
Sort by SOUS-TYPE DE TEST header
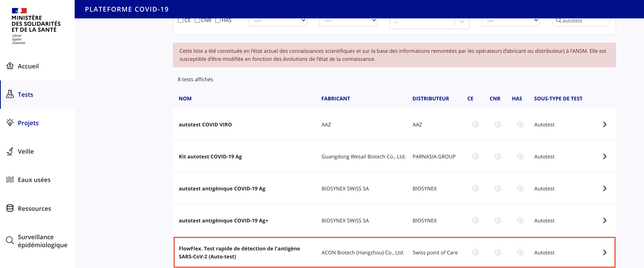pyautogui.click(x=558, y=99)
